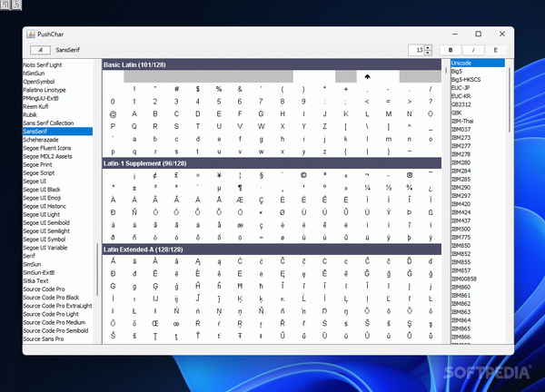545x392 pixels.
Task: Select the IBM00858 encoding
Action: click(x=463, y=279)
